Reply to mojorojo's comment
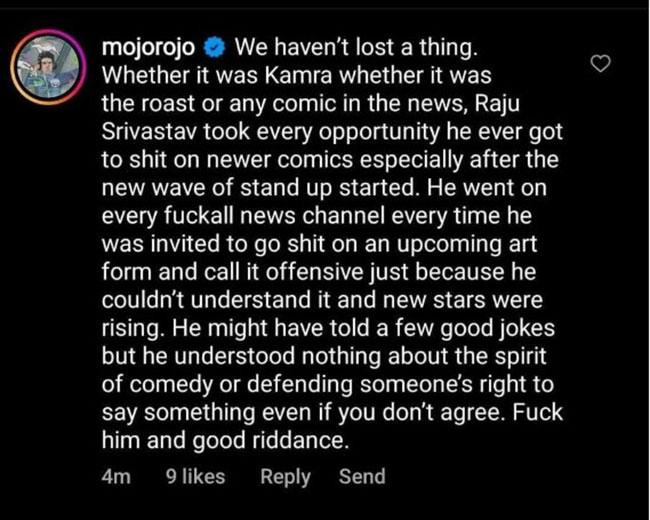Viewport: 650px width, 520px height. pyautogui.click(x=285, y=477)
